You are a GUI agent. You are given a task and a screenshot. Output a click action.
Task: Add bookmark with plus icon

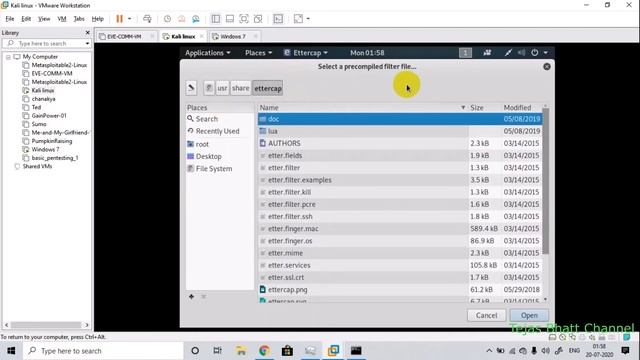191,296
